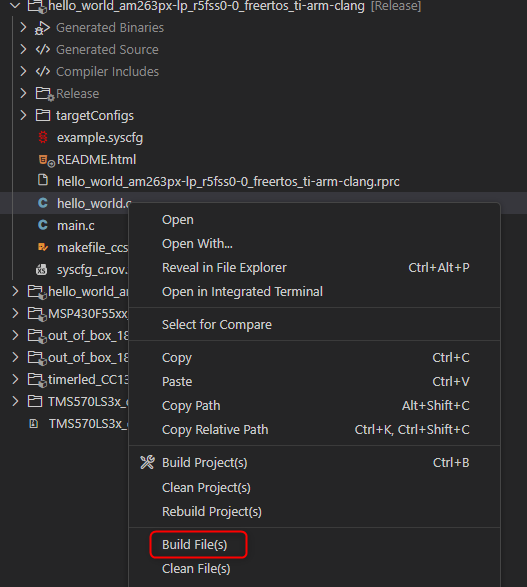This screenshot has width=527, height=587.
Task: Select the targetConfigs folder label
Action: coord(95,116)
